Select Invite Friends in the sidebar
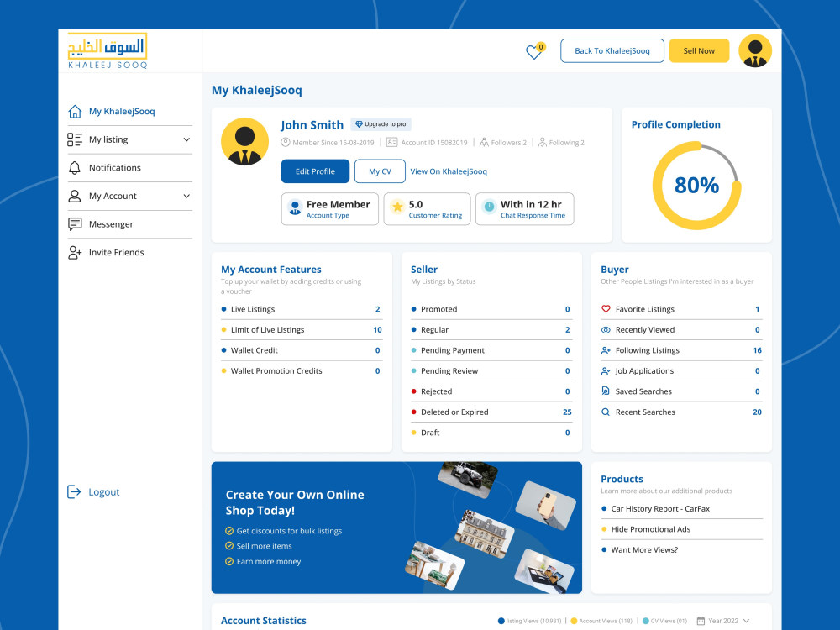840x630 pixels. [129, 252]
